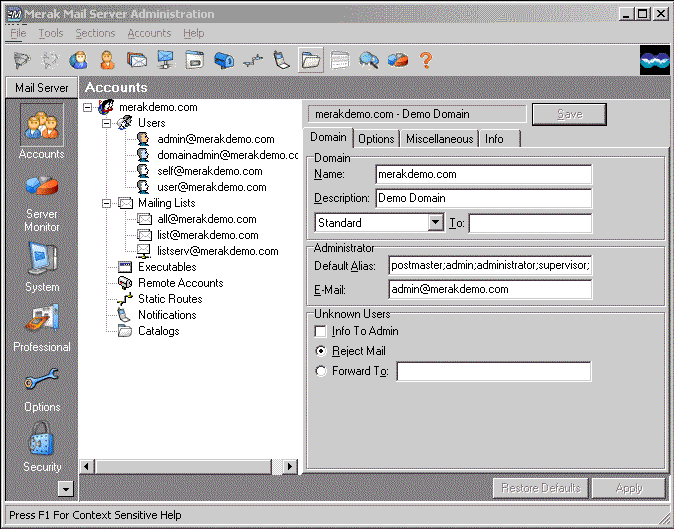674x529 pixels.
Task: Select Static Routes in the tree
Action: point(170,299)
